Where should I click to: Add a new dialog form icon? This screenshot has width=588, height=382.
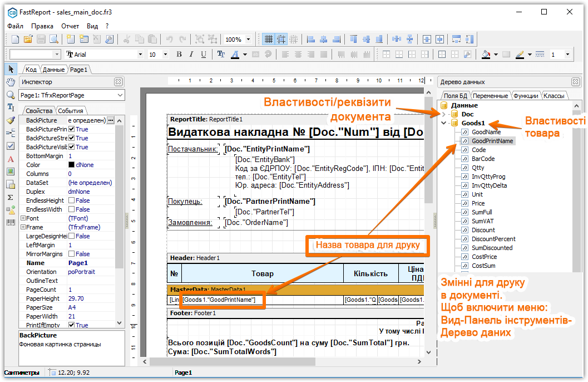click(x=83, y=39)
